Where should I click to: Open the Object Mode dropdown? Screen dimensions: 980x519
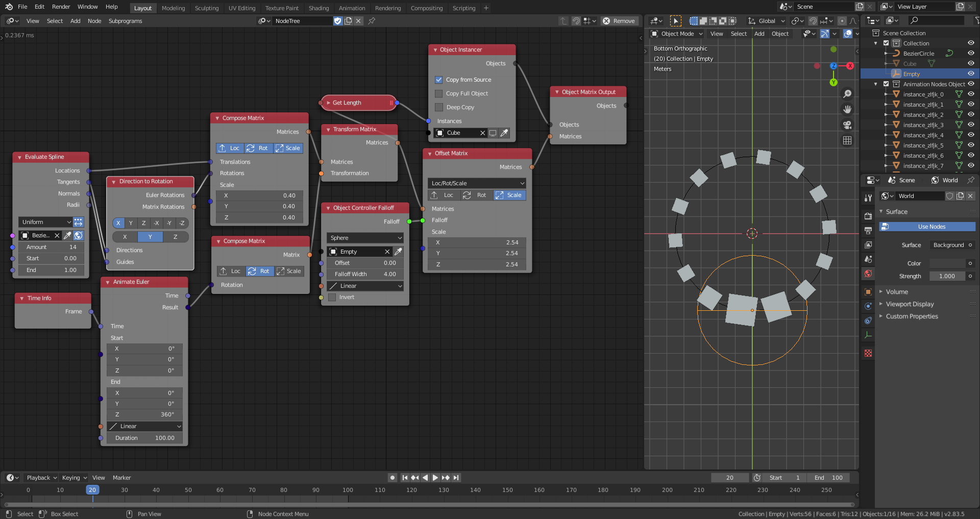[676, 34]
